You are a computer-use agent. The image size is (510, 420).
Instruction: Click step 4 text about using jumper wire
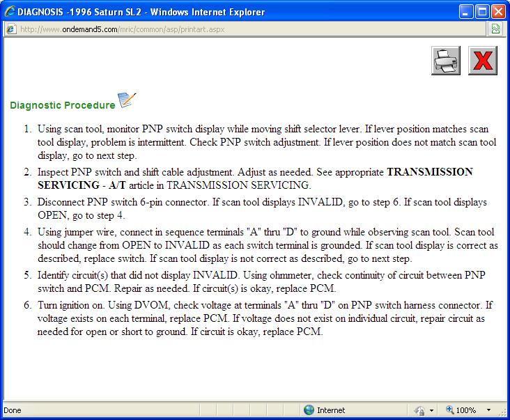(268, 245)
